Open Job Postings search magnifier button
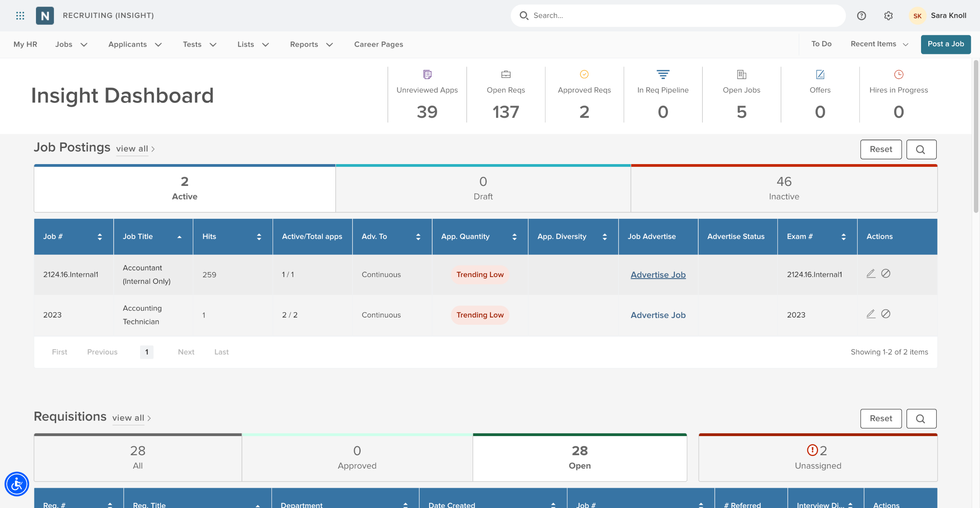The image size is (980, 508). coord(921,150)
